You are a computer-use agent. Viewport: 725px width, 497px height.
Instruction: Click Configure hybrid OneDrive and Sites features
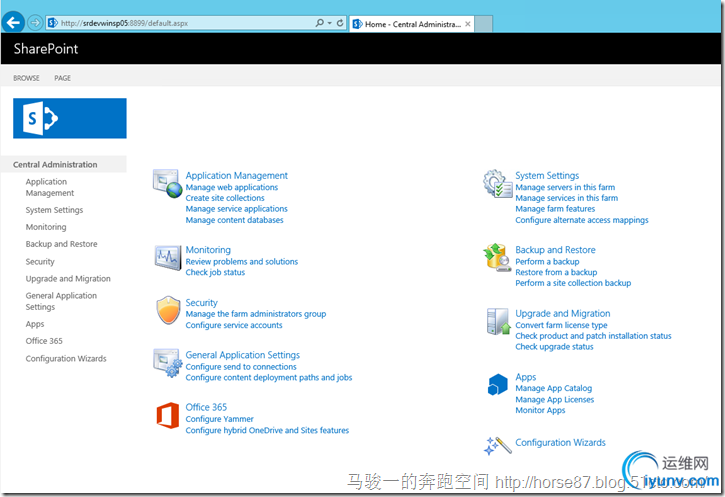267,430
